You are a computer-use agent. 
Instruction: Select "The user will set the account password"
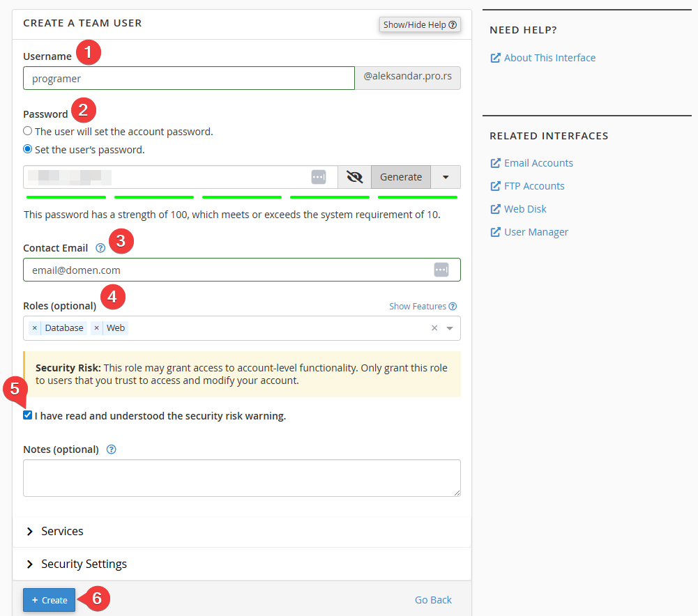click(x=28, y=131)
